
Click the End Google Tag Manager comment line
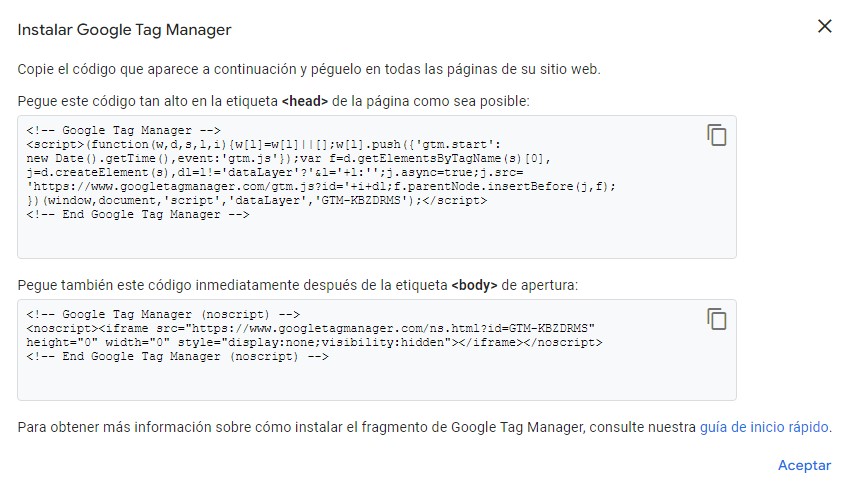pyautogui.click(x=139, y=215)
